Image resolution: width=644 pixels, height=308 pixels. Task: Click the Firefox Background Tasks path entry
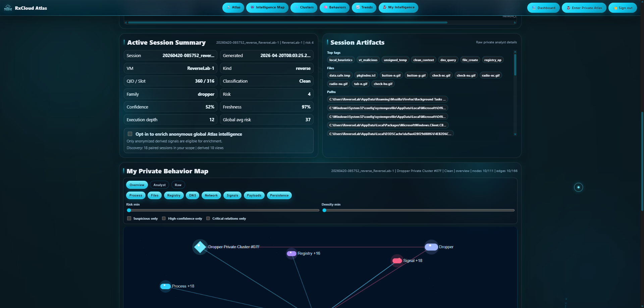tap(387, 99)
